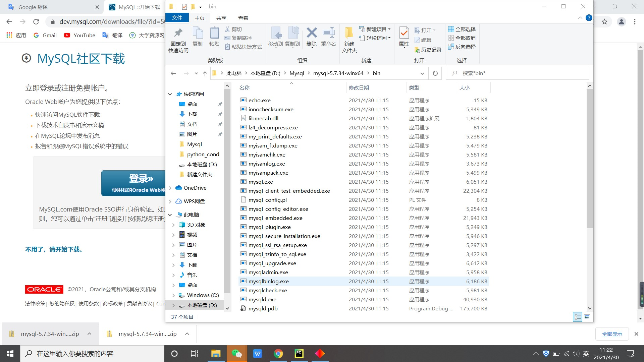Click Edit in ribbon

pos(423,40)
